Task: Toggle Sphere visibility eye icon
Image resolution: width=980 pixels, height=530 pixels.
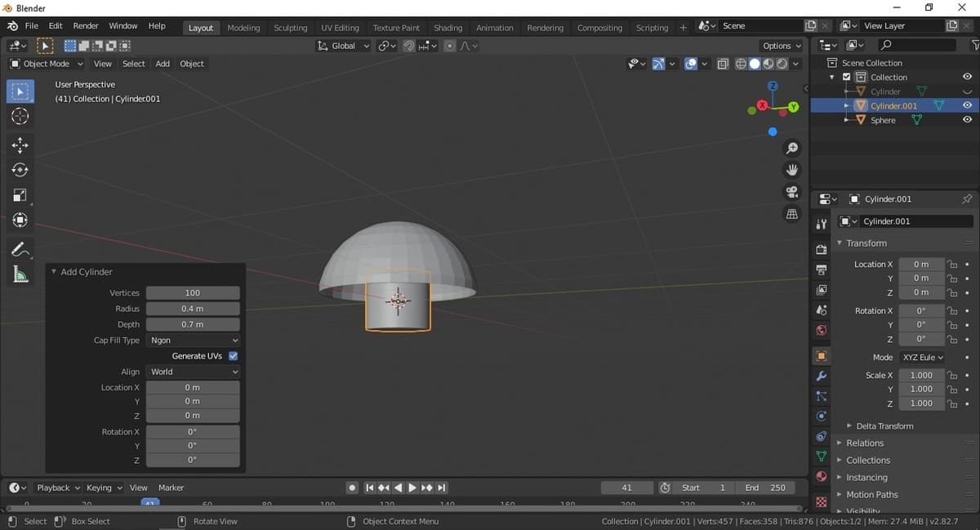Action: 967,120
